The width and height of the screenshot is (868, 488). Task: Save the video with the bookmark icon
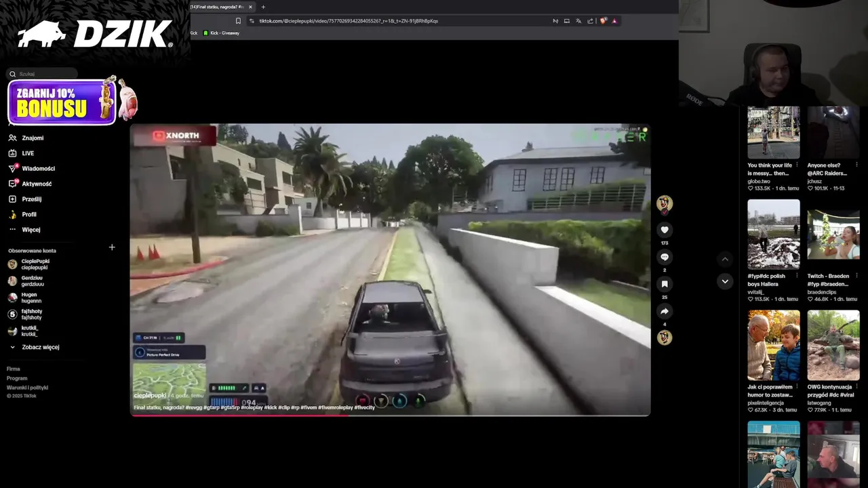tap(665, 284)
